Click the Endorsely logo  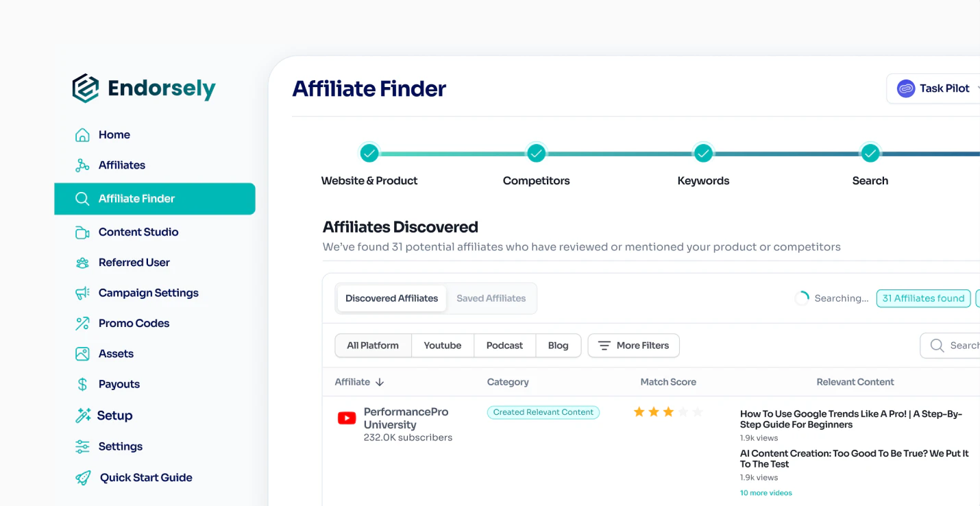coord(143,88)
